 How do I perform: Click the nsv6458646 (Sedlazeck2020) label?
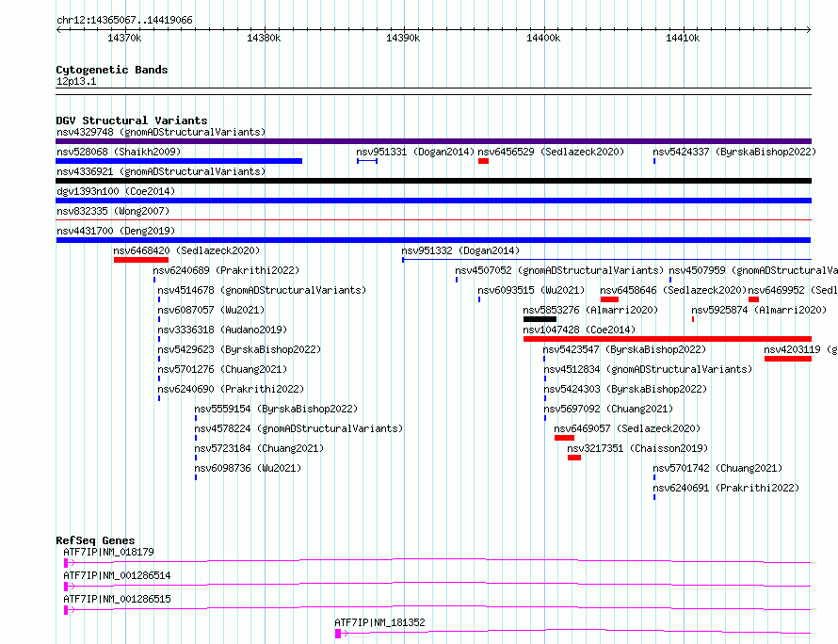point(673,290)
